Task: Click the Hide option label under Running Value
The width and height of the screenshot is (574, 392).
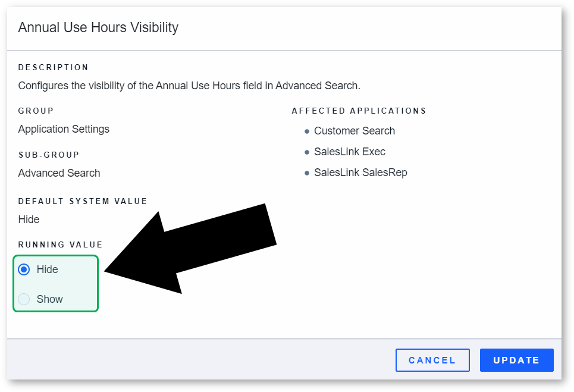Action: click(47, 269)
